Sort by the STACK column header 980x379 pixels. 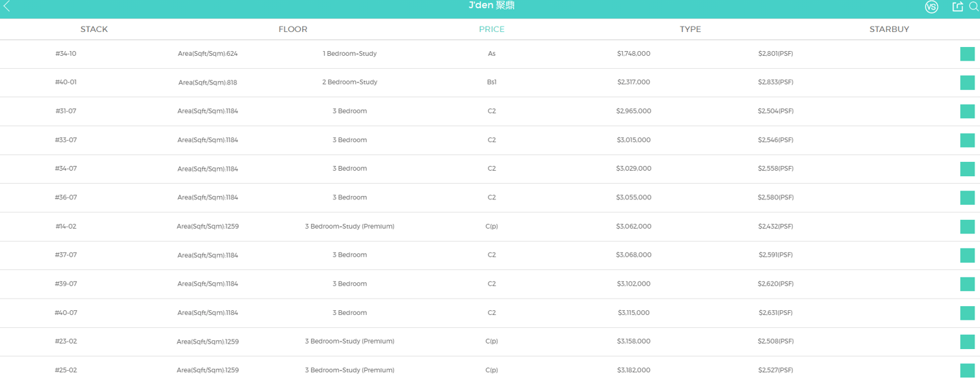point(94,29)
